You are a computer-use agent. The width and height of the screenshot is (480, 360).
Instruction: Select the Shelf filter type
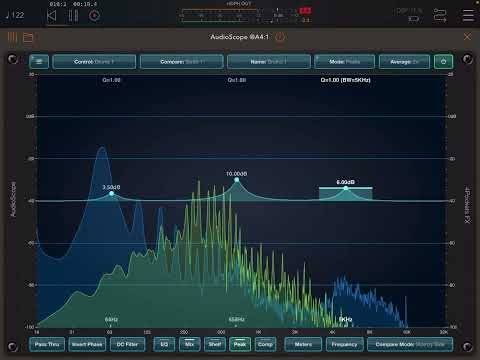point(215,344)
